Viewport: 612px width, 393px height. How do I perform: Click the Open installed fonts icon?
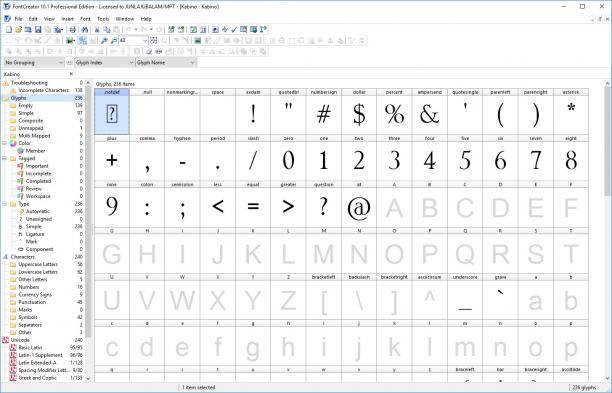[x=28, y=30]
